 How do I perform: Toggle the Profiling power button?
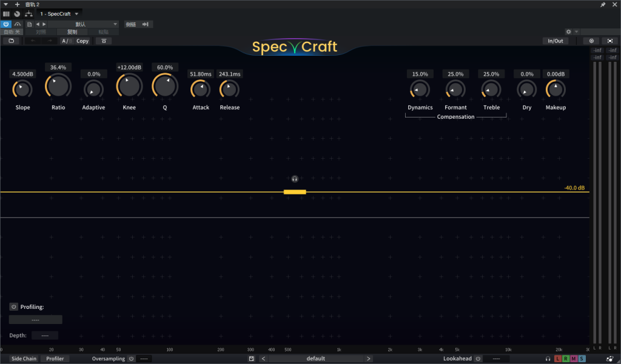[x=14, y=306]
